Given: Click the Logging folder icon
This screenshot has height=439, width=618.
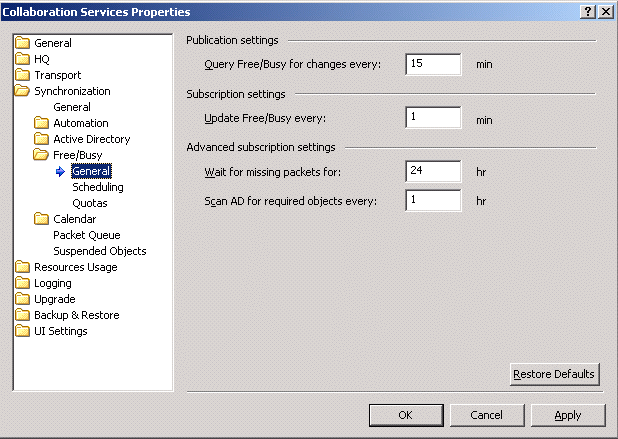Looking at the screenshot, I should pyautogui.click(x=23, y=283).
